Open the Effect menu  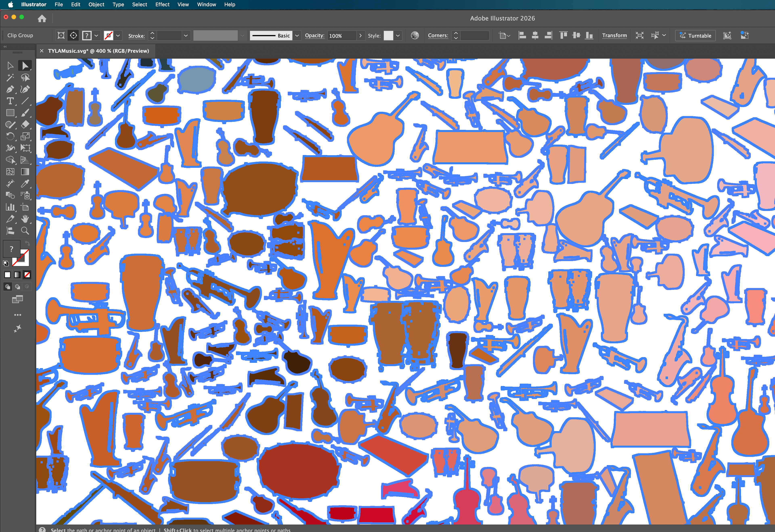coord(162,5)
